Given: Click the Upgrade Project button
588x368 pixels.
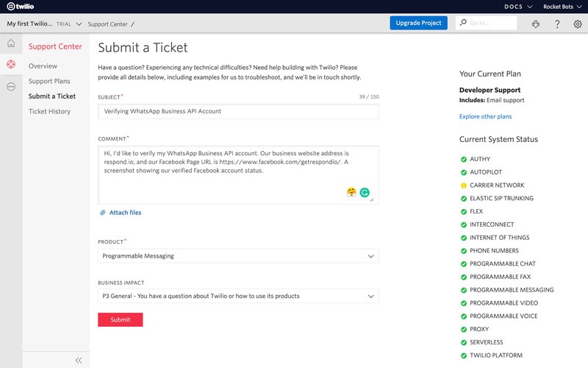Looking at the screenshot, I should [x=418, y=23].
